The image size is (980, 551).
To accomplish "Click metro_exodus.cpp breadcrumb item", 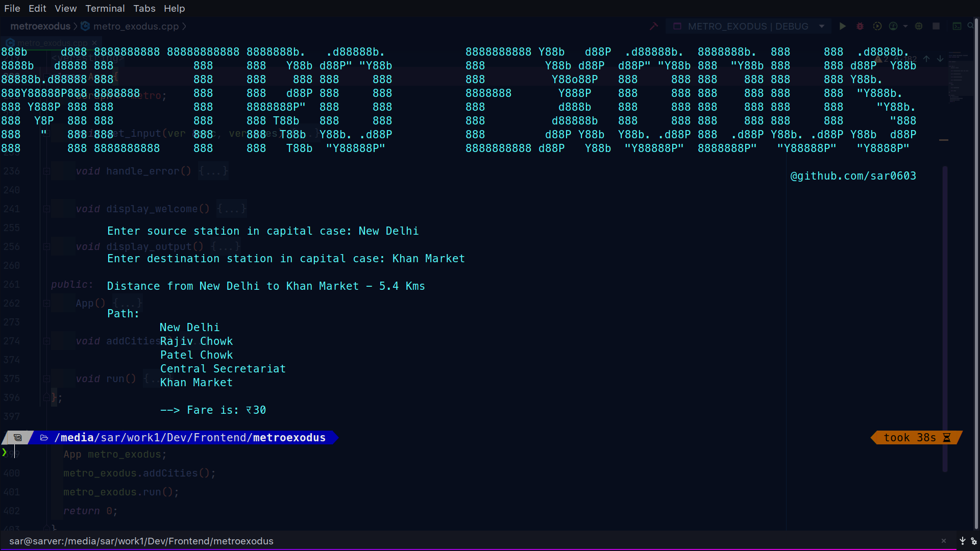I will pos(136,26).
